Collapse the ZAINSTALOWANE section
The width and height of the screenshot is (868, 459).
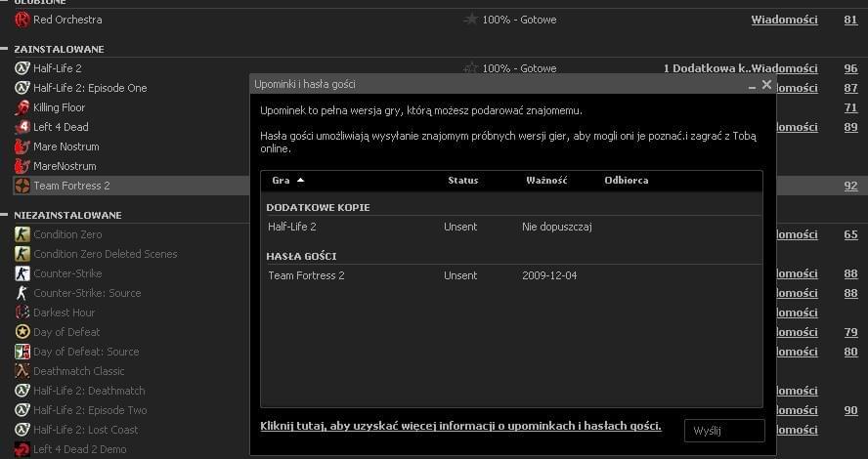point(4,49)
